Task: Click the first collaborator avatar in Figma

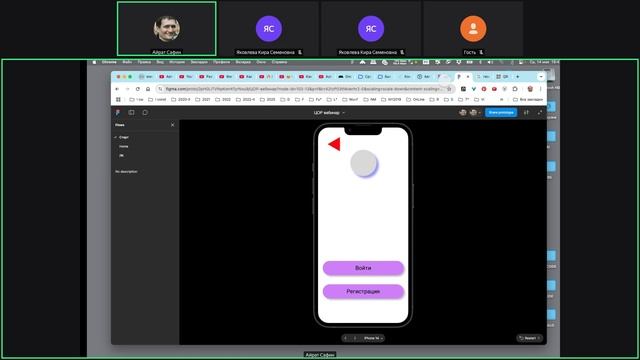Action: pyautogui.click(x=462, y=113)
